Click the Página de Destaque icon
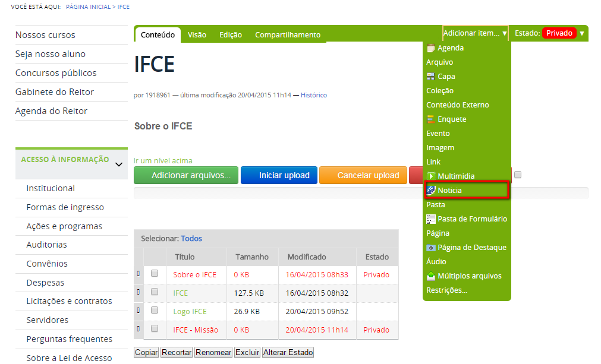 (x=431, y=248)
